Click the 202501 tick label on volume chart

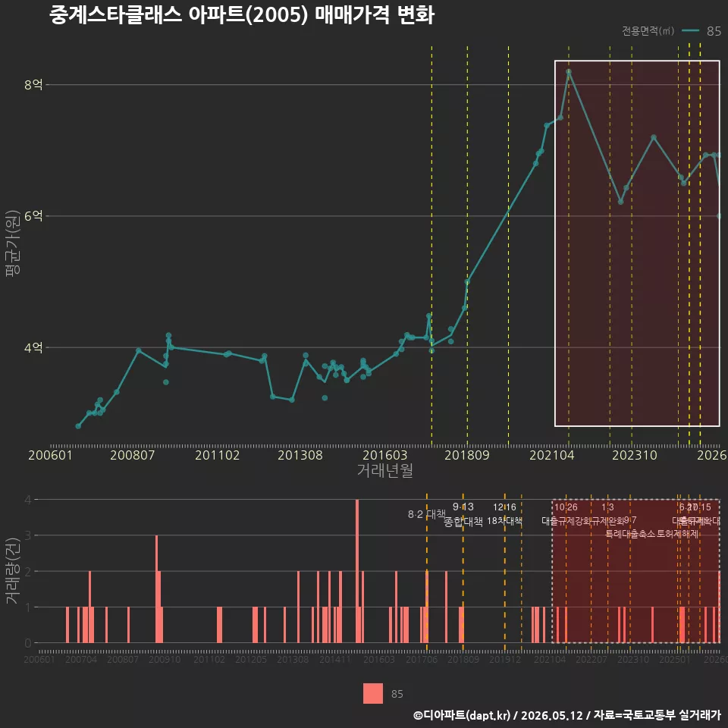(675, 659)
